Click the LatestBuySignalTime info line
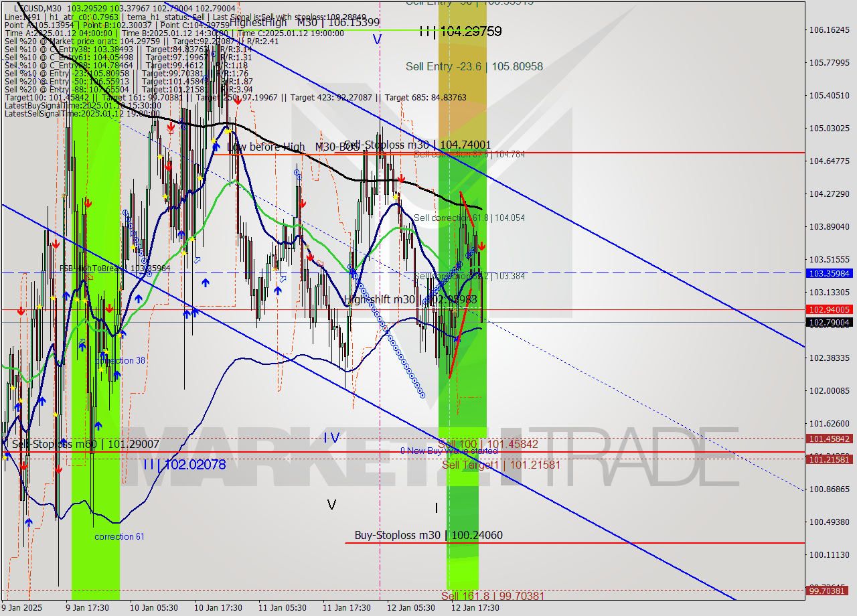Screen dimensions: 857x616 pyautogui.click(x=82, y=105)
